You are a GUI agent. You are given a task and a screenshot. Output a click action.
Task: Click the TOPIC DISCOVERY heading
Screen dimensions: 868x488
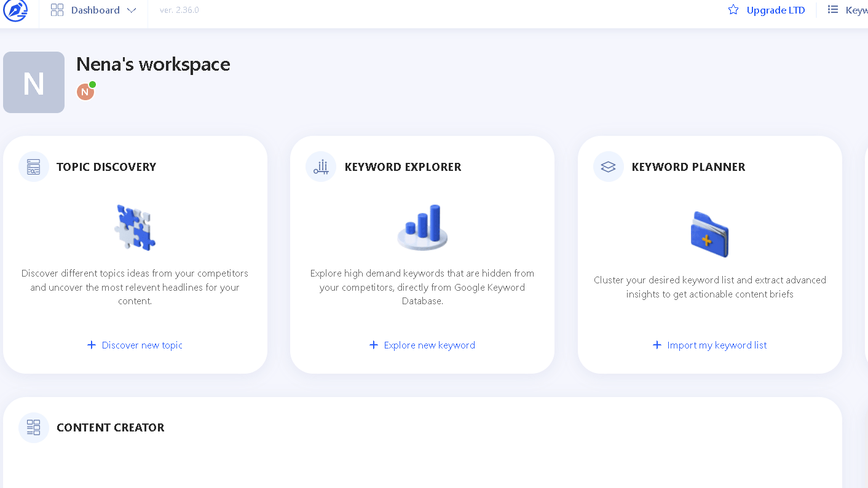pos(106,167)
